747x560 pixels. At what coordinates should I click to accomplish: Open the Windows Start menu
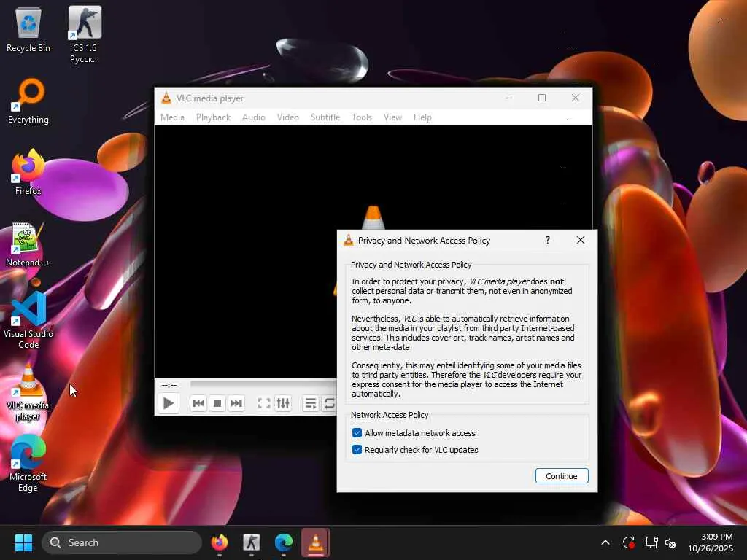tap(23, 542)
